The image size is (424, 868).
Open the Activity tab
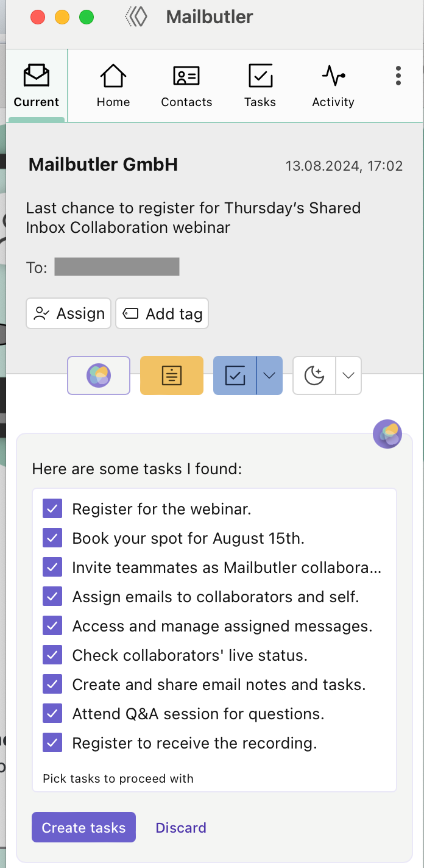[333, 86]
